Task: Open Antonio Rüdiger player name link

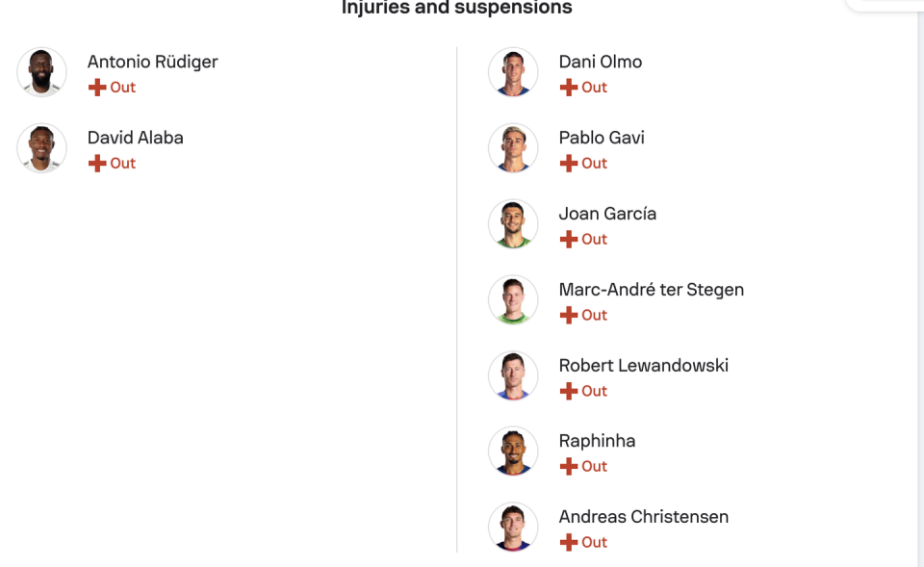Action: click(152, 62)
